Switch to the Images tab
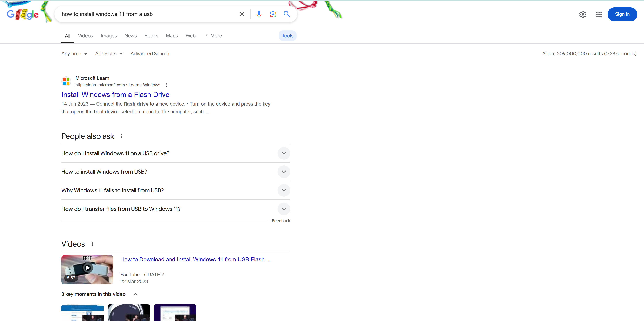The height and width of the screenshot is (321, 644). tap(109, 36)
